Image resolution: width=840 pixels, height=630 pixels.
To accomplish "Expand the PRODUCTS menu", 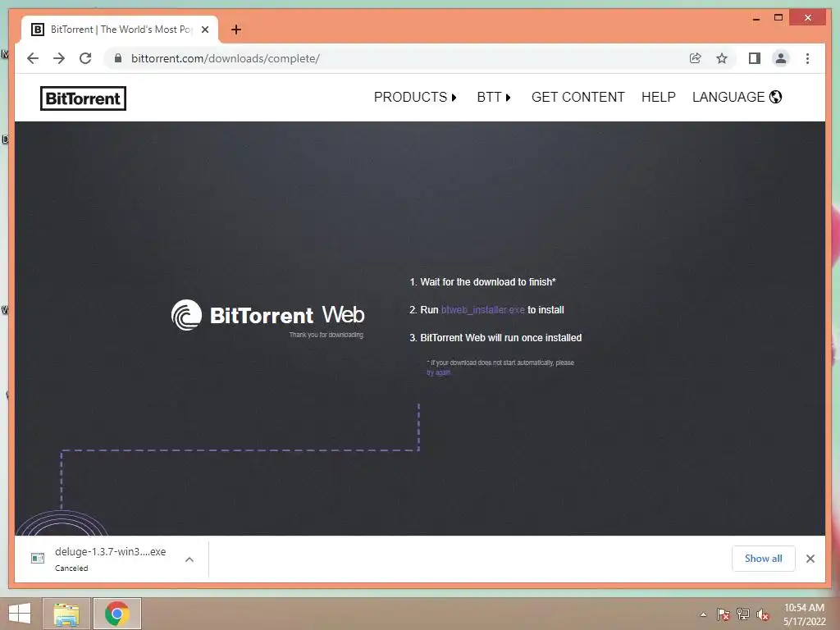I will [x=415, y=97].
